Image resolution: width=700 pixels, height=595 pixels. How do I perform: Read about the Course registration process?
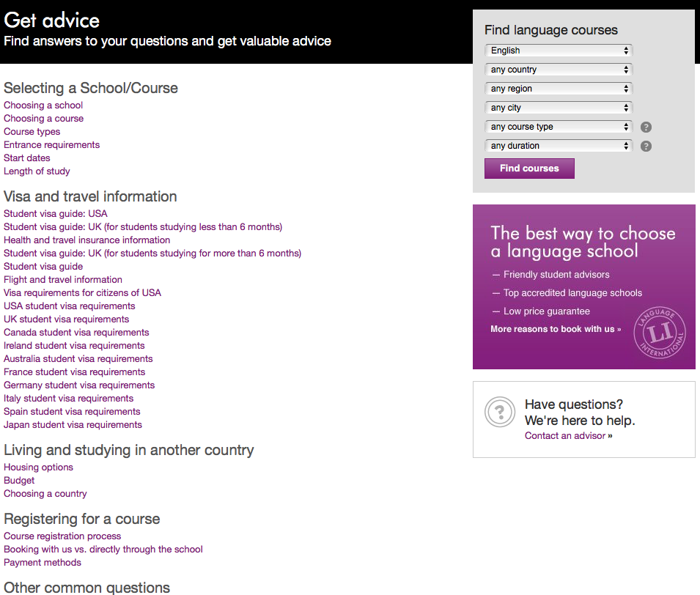(62, 536)
